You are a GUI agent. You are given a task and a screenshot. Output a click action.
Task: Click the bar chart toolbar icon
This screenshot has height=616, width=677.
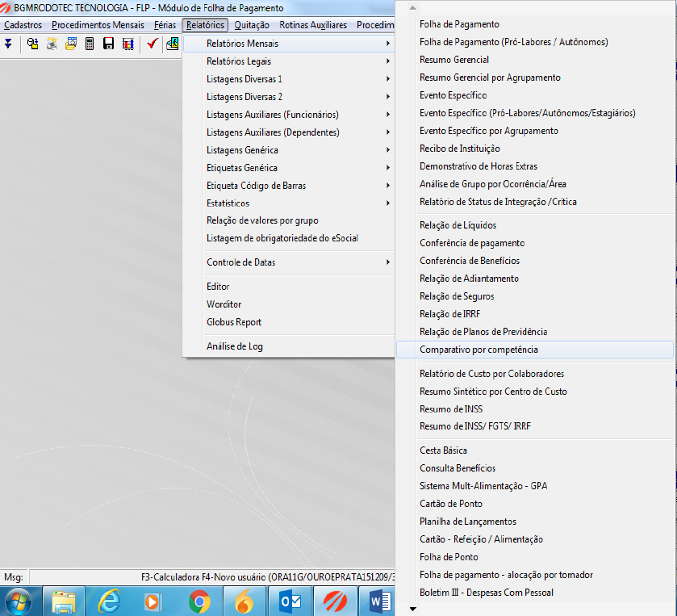[127, 44]
